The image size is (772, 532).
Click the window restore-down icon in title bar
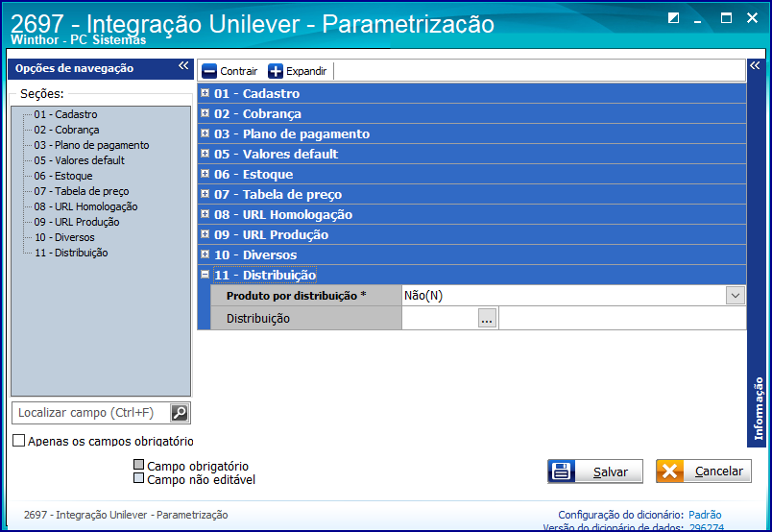673,18
